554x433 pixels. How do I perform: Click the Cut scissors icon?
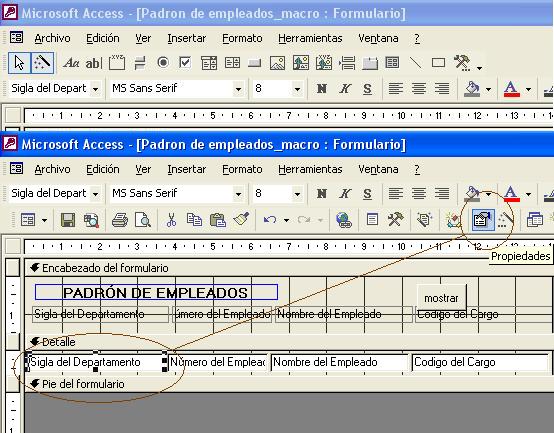click(171, 220)
